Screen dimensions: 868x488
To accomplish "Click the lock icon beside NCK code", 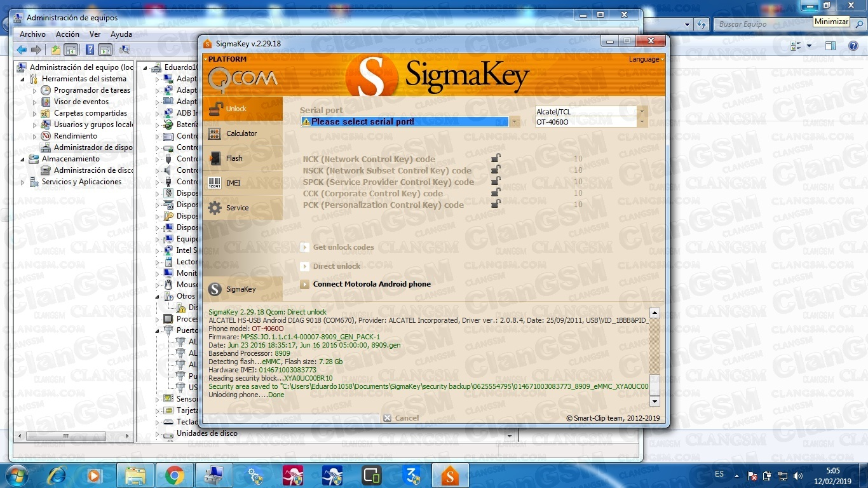I will click(496, 159).
